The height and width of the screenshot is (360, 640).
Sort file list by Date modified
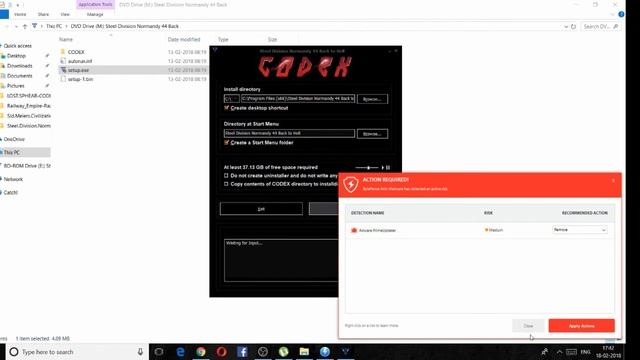click(184, 40)
